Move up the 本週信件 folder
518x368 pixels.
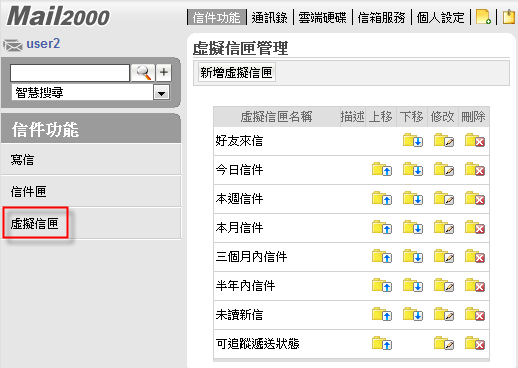coord(382,199)
